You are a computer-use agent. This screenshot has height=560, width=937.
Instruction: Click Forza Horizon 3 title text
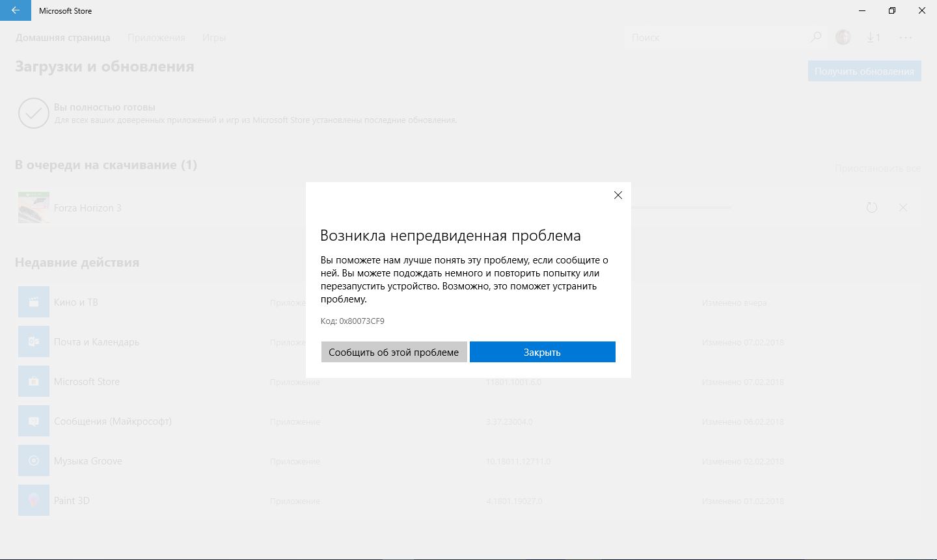click(87, 208)
